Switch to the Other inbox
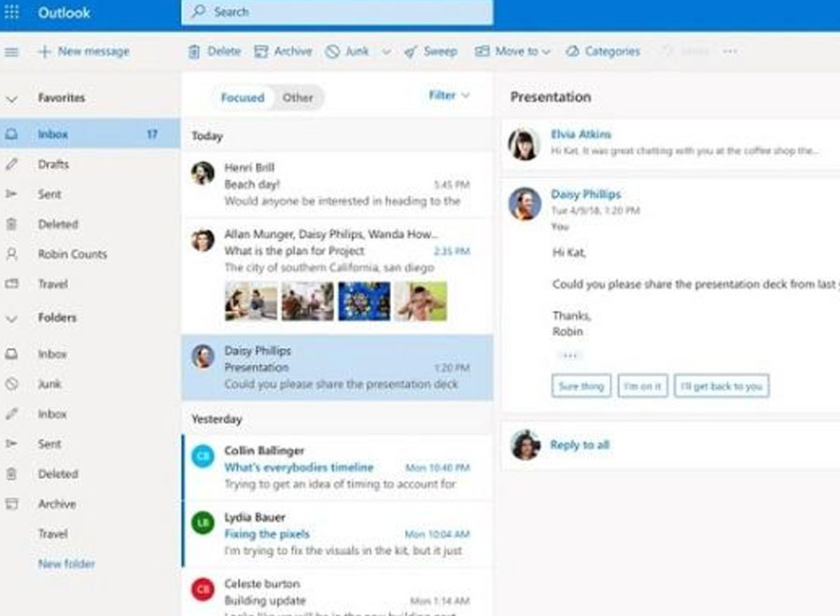 point(298,97)
